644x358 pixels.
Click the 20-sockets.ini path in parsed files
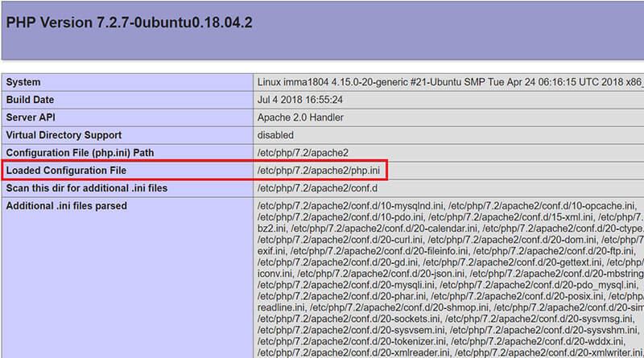coord(349,319)
